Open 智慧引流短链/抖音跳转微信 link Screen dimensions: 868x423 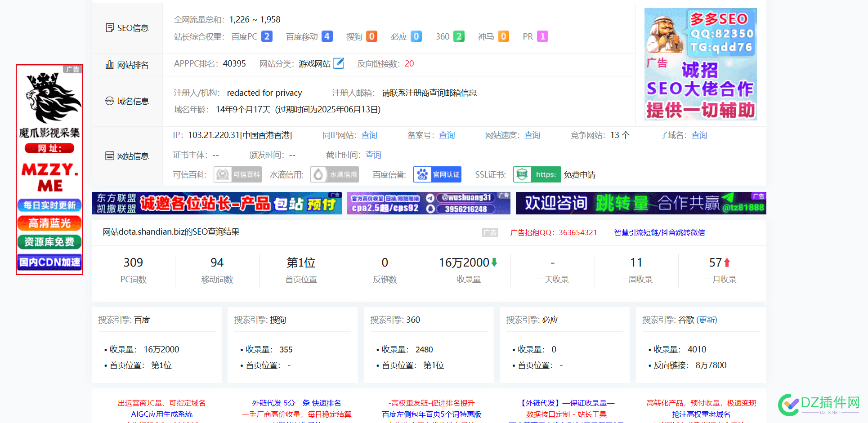(x=659, y=232)
